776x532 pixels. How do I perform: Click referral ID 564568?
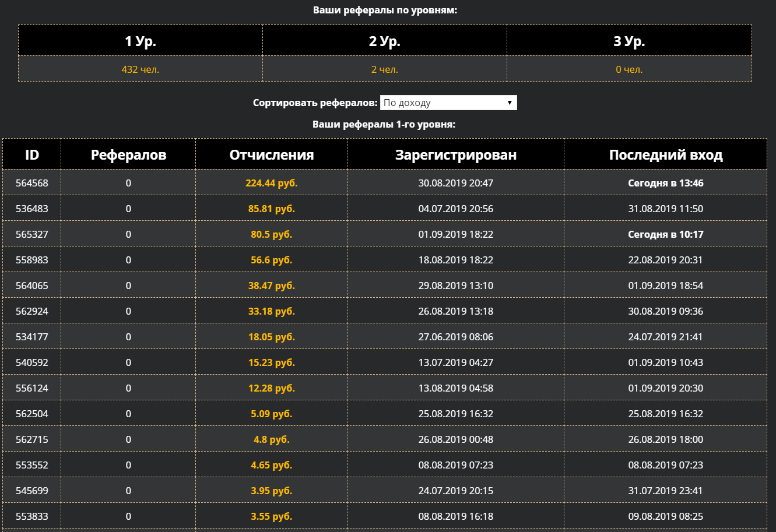point(32,183)
